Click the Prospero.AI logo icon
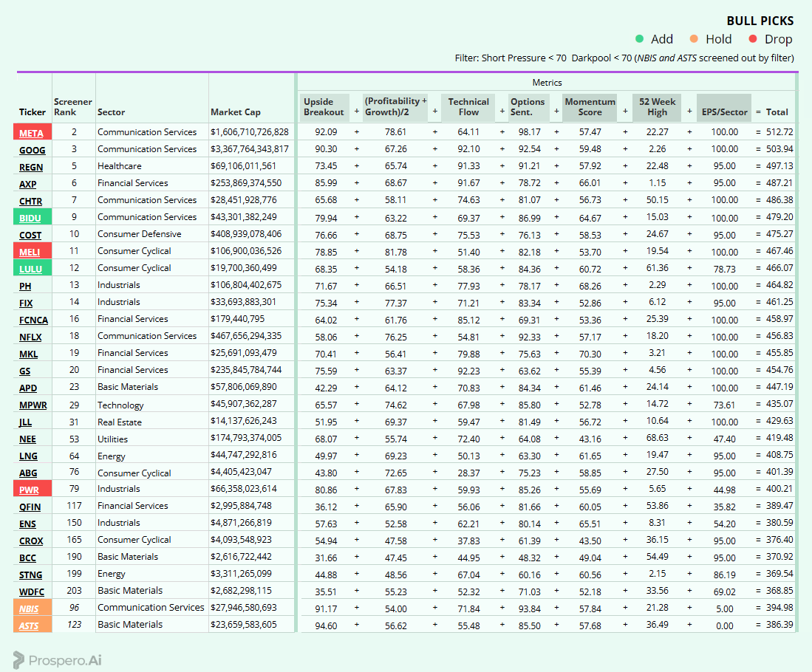 [x=18, y=660]
